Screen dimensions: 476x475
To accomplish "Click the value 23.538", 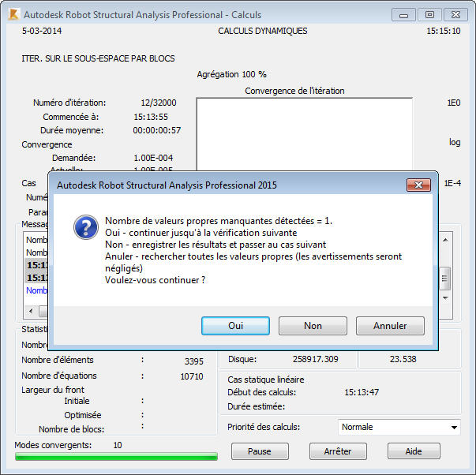I will [x=403, y=359].
